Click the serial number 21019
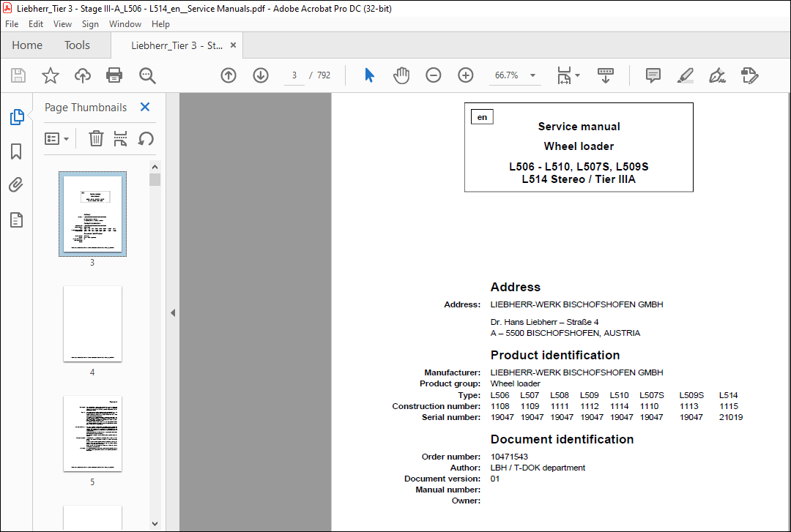Viewport: 791px width, 532px height. tap(730, 418)
